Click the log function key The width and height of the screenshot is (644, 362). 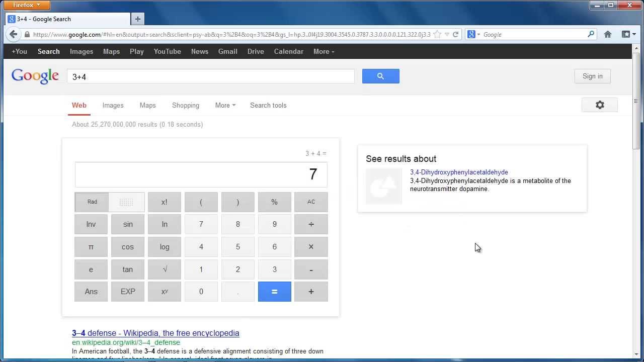point(165,247)
